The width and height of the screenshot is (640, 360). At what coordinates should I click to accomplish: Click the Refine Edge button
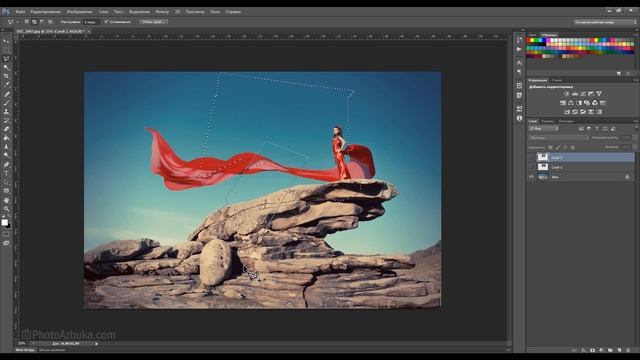click(153, 22)
